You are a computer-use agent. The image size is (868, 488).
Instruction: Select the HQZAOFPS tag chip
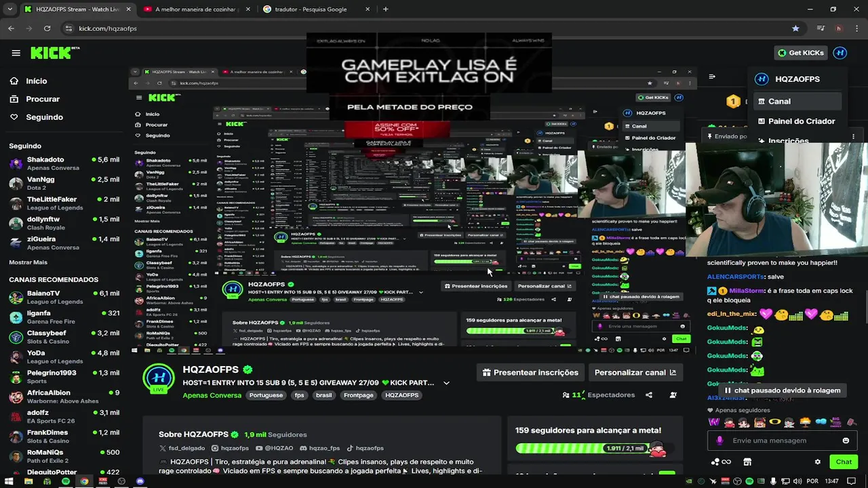coord(401,395)
